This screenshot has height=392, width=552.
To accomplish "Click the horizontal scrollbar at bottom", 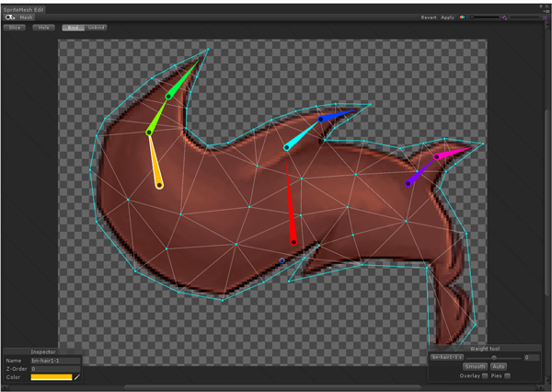I will point(273,387).
